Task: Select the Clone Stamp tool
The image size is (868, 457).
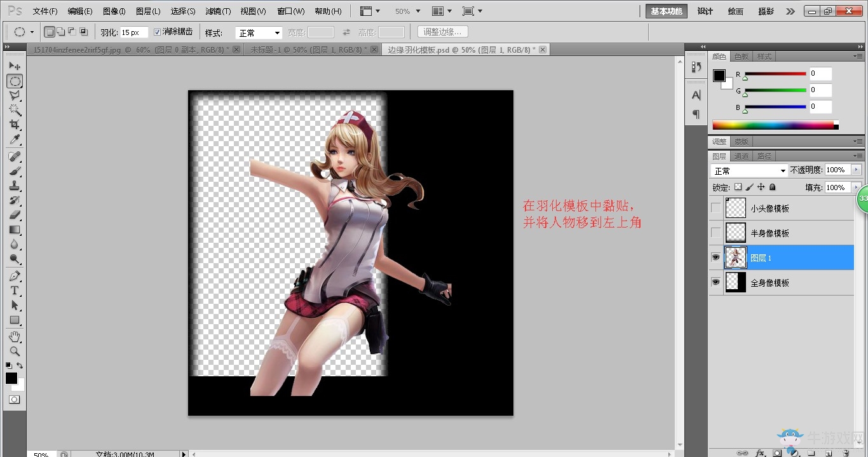Action: (15, 186)
